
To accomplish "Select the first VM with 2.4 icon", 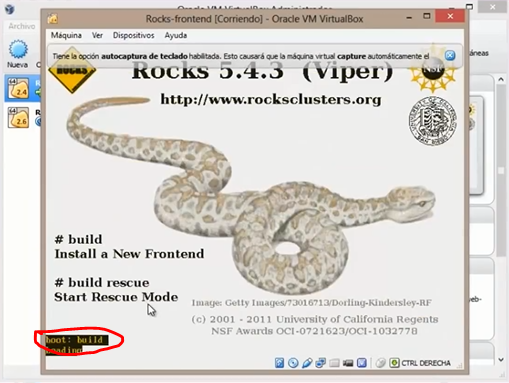I will click(18, 89).
